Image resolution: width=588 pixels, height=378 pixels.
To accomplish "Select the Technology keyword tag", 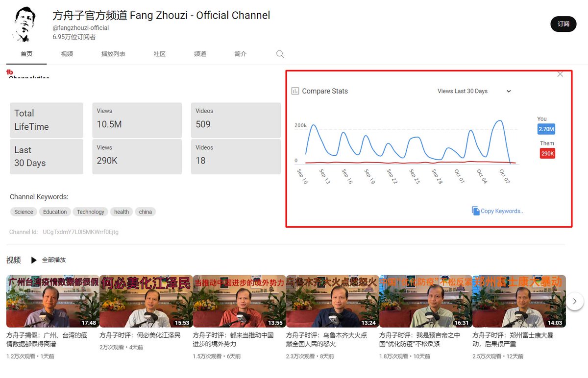I will pos(90,212).
